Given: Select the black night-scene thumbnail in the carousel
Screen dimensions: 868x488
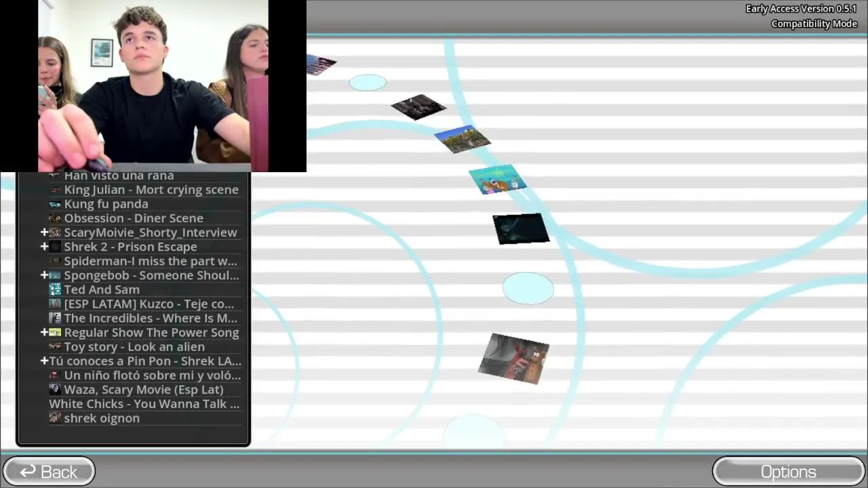Looking at the screenshot, I should [521, 228].
